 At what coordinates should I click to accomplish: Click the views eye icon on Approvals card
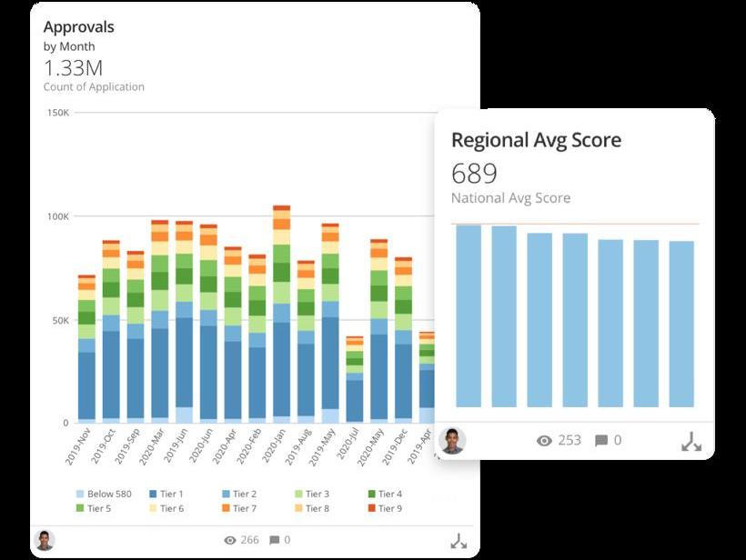pyautogui.click(x=230, y=540)
